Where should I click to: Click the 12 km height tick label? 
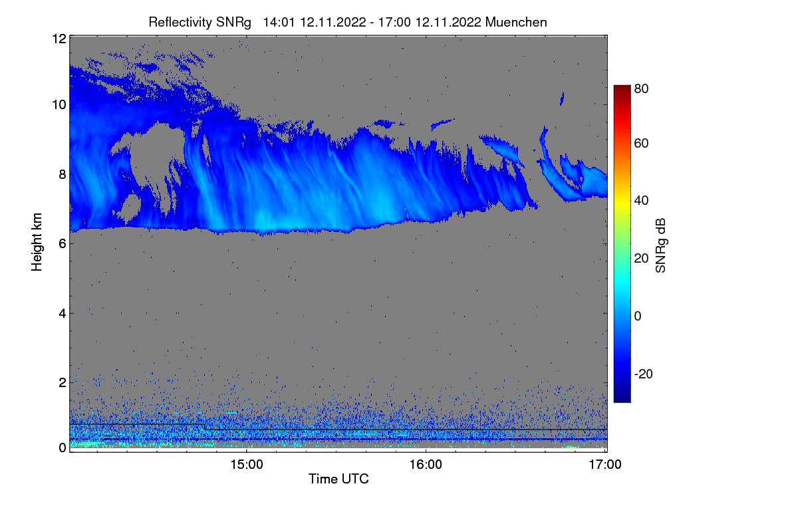click(58, 39)
